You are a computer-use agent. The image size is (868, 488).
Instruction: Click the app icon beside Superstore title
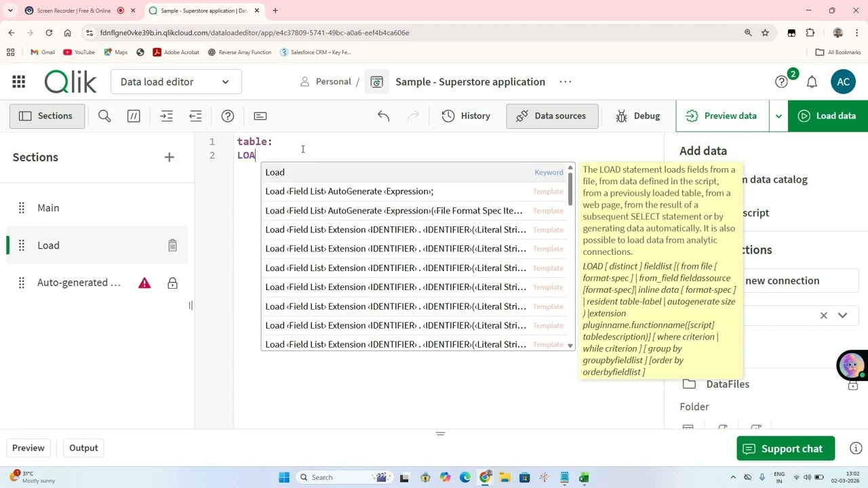(377, 82)
